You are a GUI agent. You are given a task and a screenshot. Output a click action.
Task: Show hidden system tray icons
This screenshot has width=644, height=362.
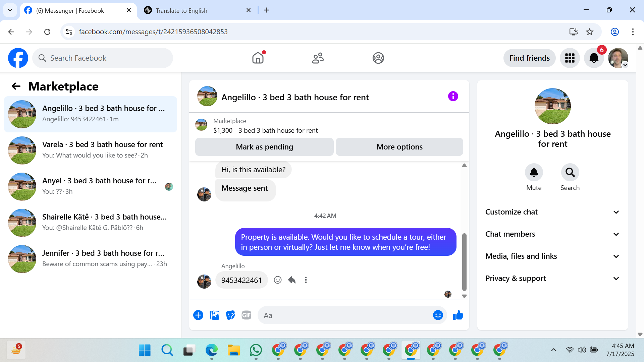click(554, 350)
